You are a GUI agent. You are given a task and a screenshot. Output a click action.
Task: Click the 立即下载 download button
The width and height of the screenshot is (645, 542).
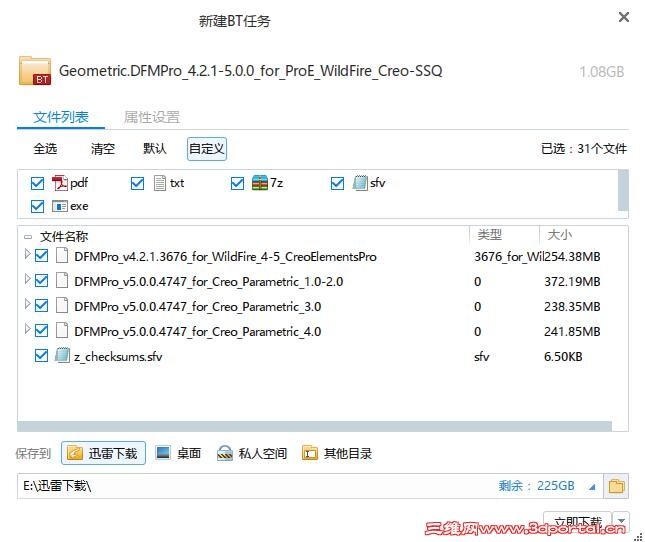tap(578, 521)
